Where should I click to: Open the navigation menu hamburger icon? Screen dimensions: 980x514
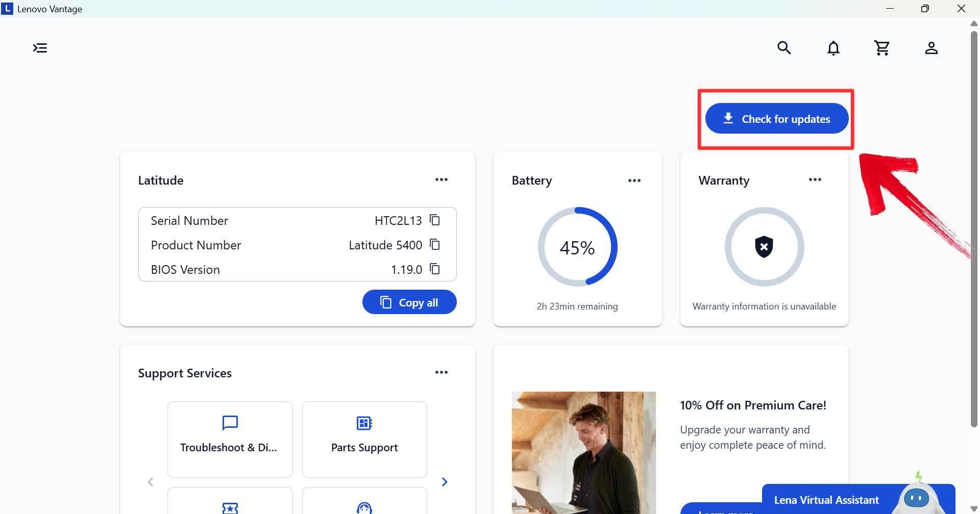40,48
